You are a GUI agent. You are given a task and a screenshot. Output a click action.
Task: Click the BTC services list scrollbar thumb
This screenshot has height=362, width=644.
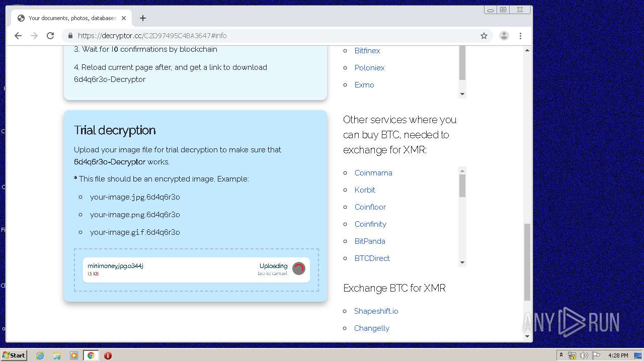tap(462, 186)
